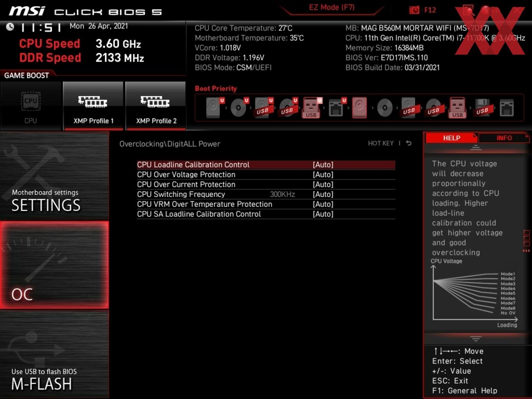Select the CPU Over Voltage Protection label

click(x=186, y=174)
